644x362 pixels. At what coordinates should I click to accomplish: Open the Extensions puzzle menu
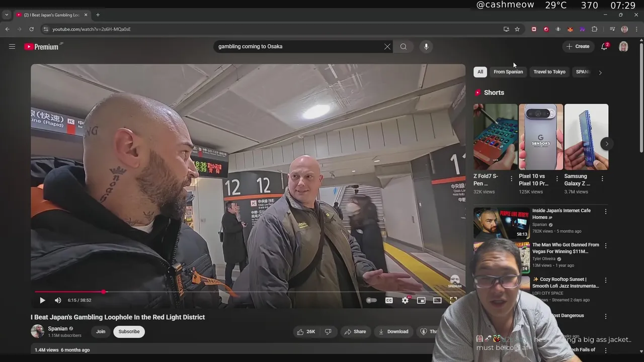[x=594, y=29]
